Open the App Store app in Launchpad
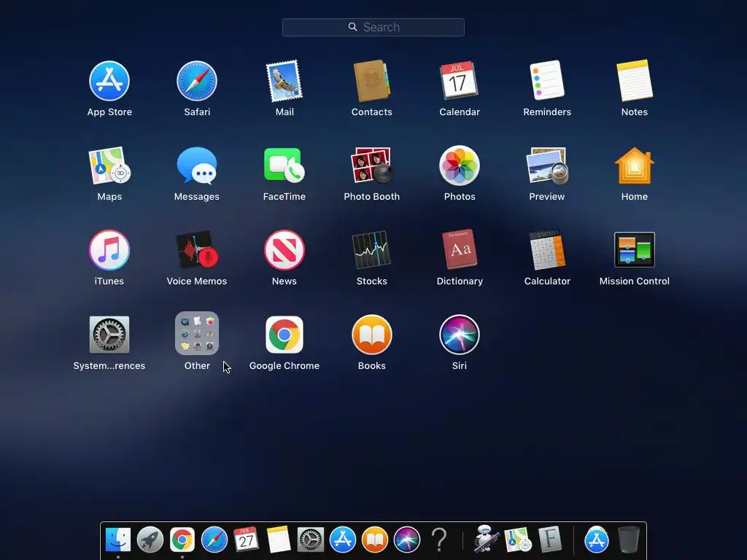 (x=109, y=81)
